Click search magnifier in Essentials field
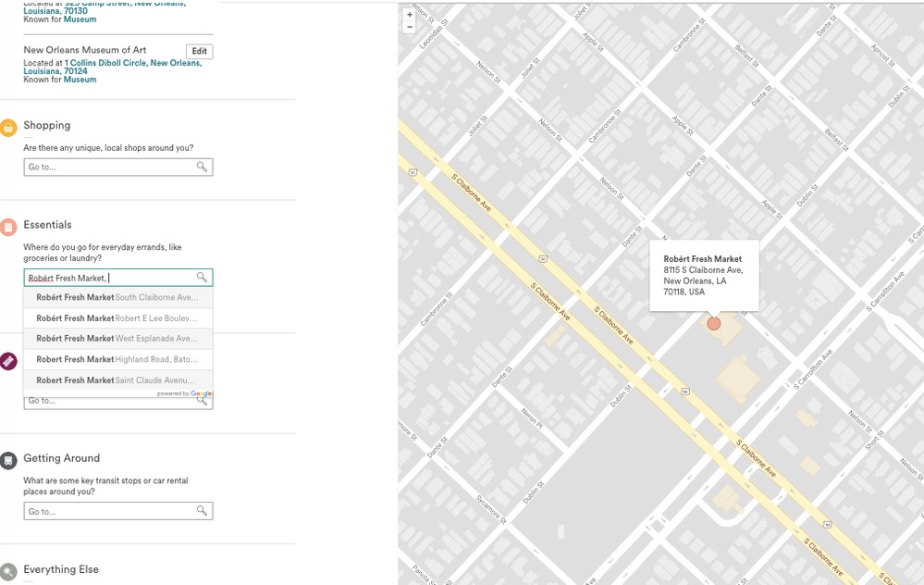This screenshot has width=924, height=585. point(202,278)
